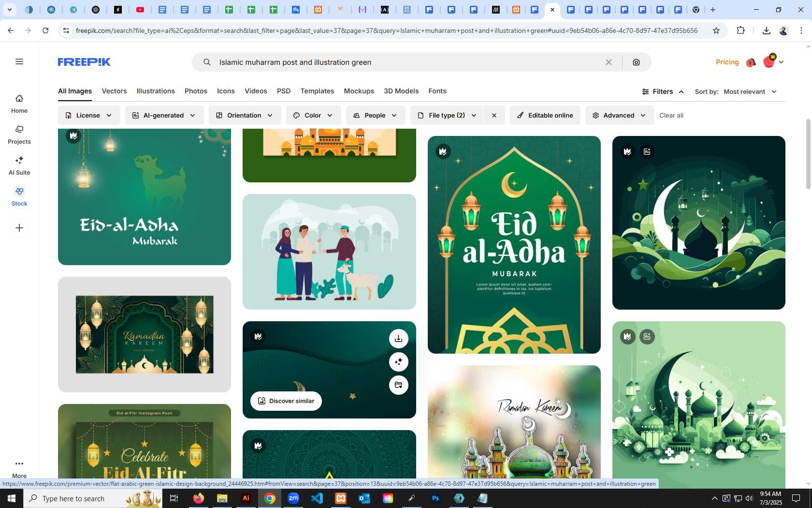The width and height of the screenshot is (812, 508).
Task: Remove the File type filter with X
Action: [x=494, y=115]
